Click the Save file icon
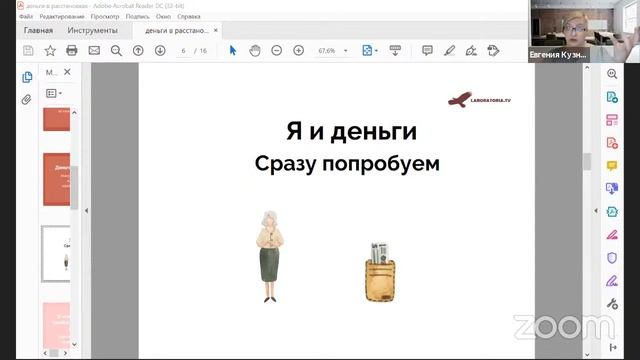The image size is (640, 360). tap(28, 51)
